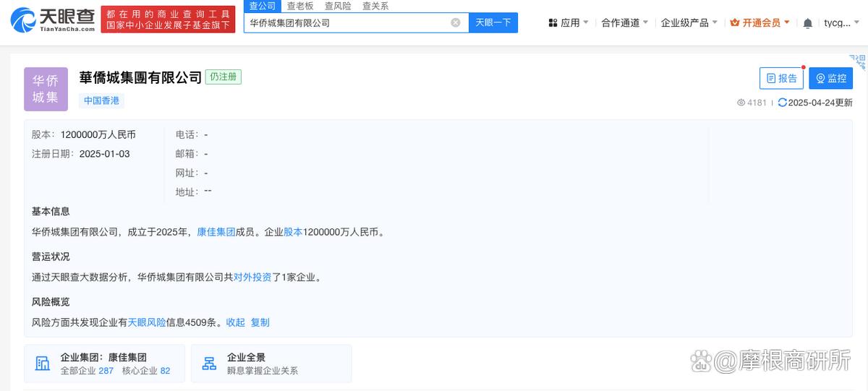
Task: Open the 开通会员 membership dropdown
Action: [760, 23]
